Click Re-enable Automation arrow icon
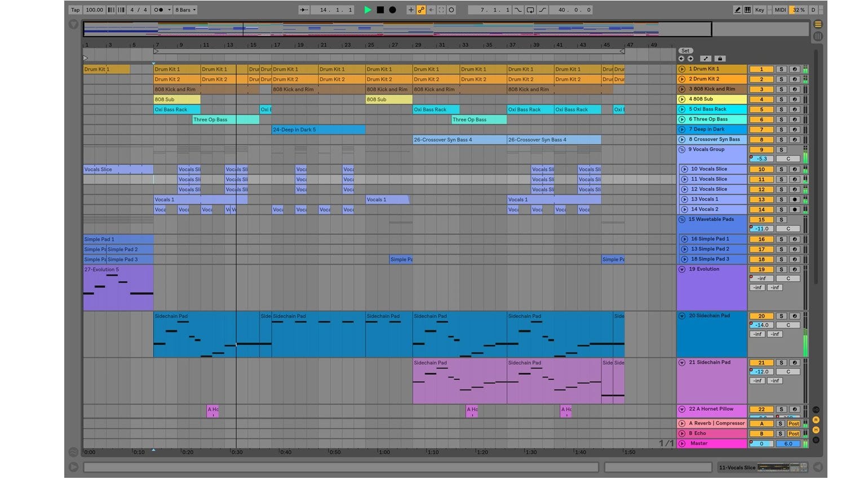This screenshot has width=868, height=479. tap(431, 10)
